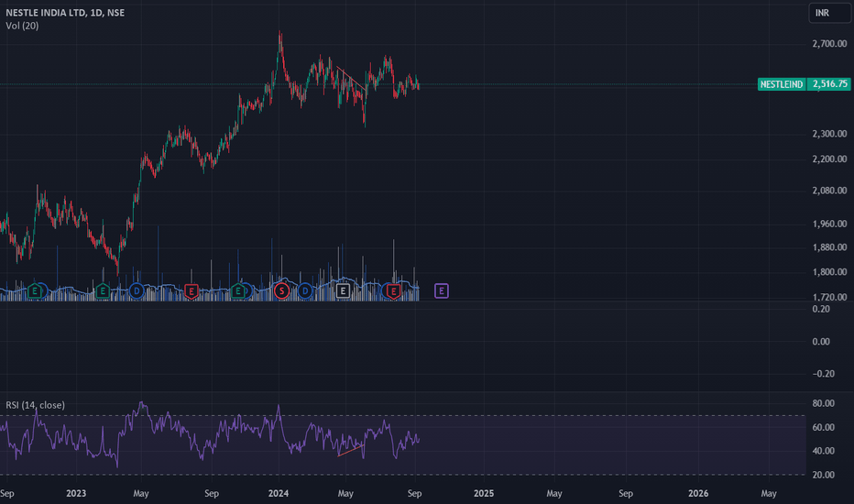Click the gray E earnings marker
The height and width of the screenshot is (504, 854).
[x=343, y=291]
